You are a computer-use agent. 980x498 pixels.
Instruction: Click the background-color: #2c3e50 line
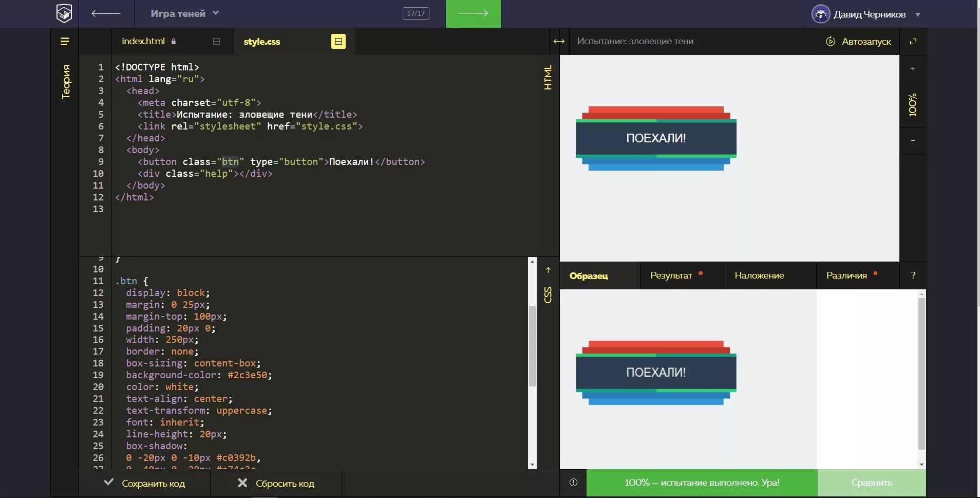199,375
